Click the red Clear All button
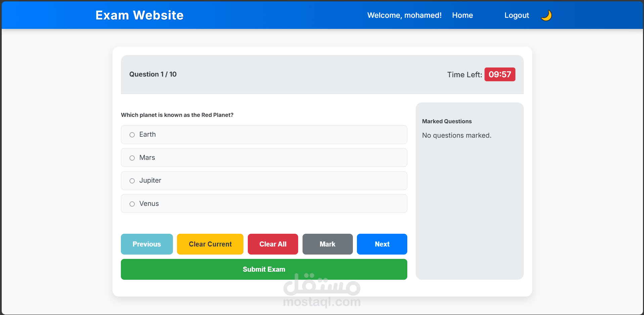Image resolution: width=644 pixels, height=315 pixels. point(273,244)
